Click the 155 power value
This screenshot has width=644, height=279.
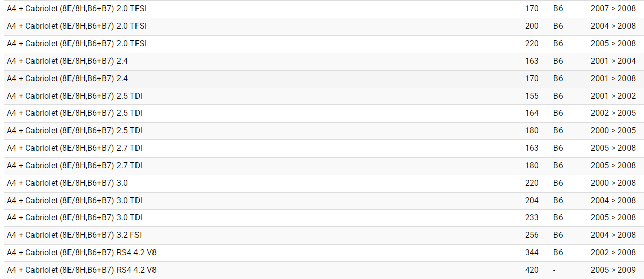pos(532,96)
